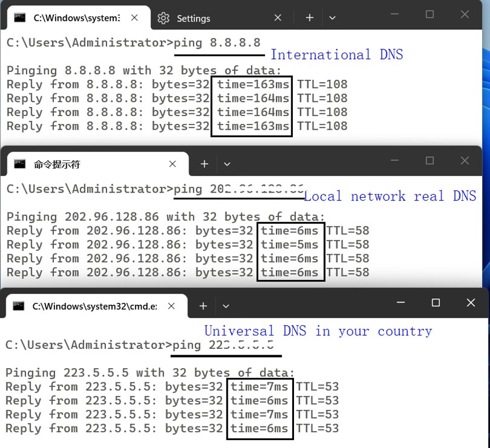Viewport: 490px width, 448px height.
Task: Click the first 'TTL=58' value in middle window
Action: coord(348,231)
